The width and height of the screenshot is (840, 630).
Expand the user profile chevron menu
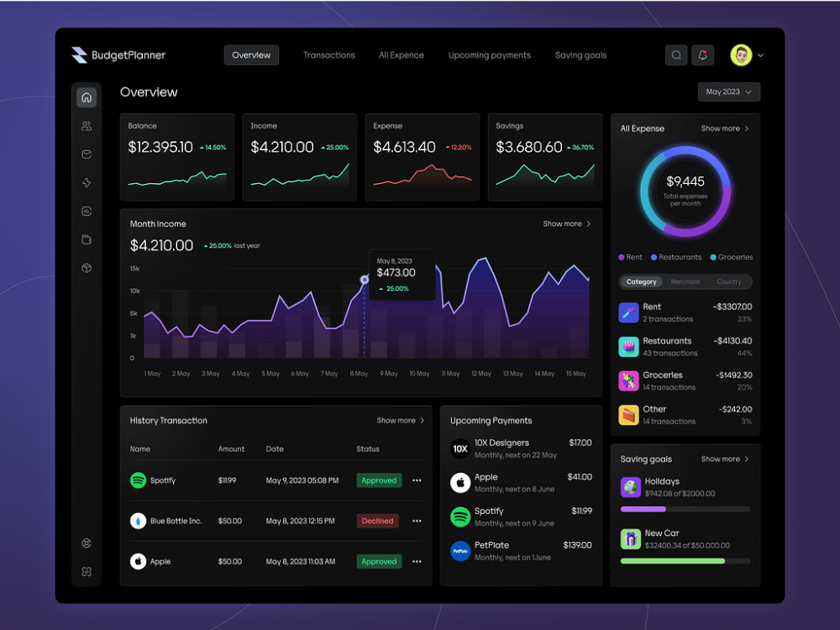point(761,55)
